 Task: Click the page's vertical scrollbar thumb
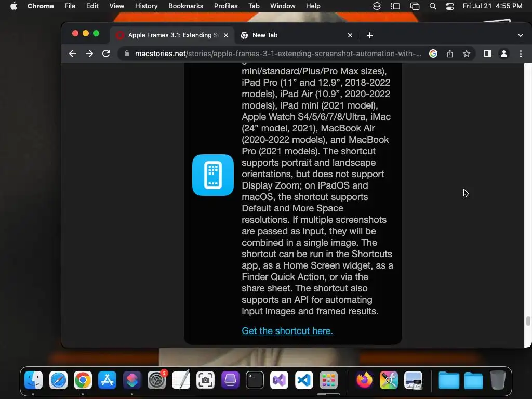click(x=528, y=321)
